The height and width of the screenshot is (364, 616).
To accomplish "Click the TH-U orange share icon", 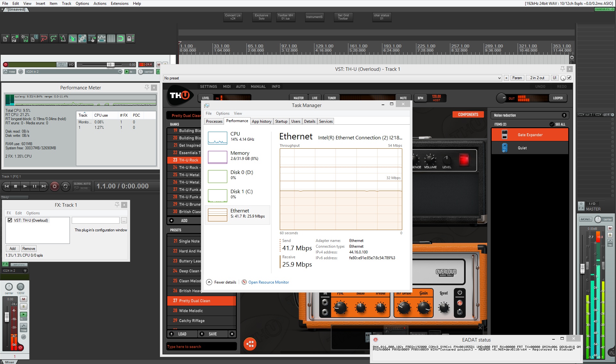I will pos(250,344).
